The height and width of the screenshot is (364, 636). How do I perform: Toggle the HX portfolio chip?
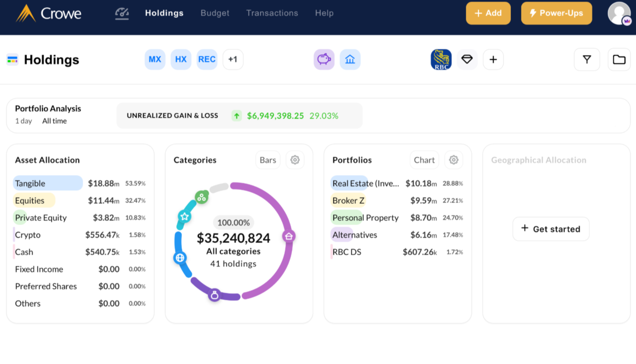coord(181,59)
